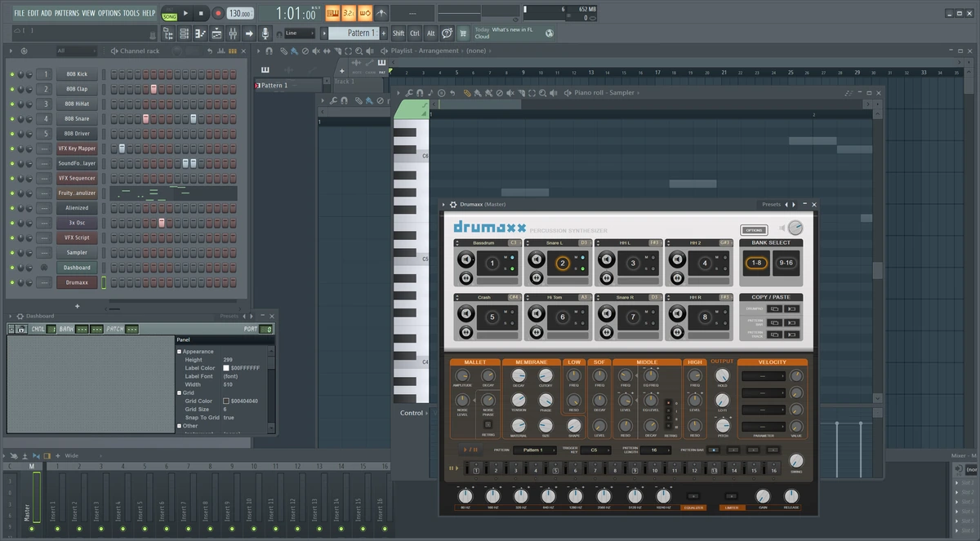Collapse the Grid section in Dashboard panel
The height and width of the screenshot is (541, 980).
click(x=180, y=392)
